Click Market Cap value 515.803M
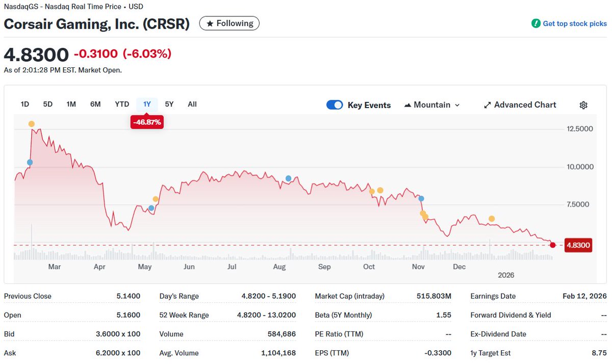 434,296
